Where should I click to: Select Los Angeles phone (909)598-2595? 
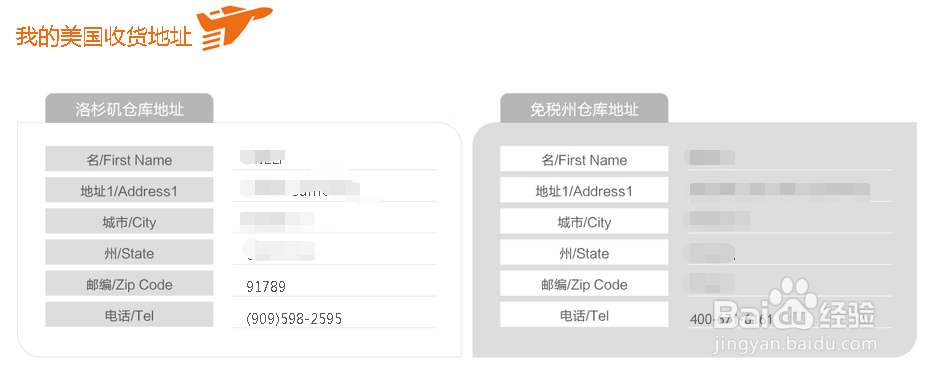click(294, 318)
